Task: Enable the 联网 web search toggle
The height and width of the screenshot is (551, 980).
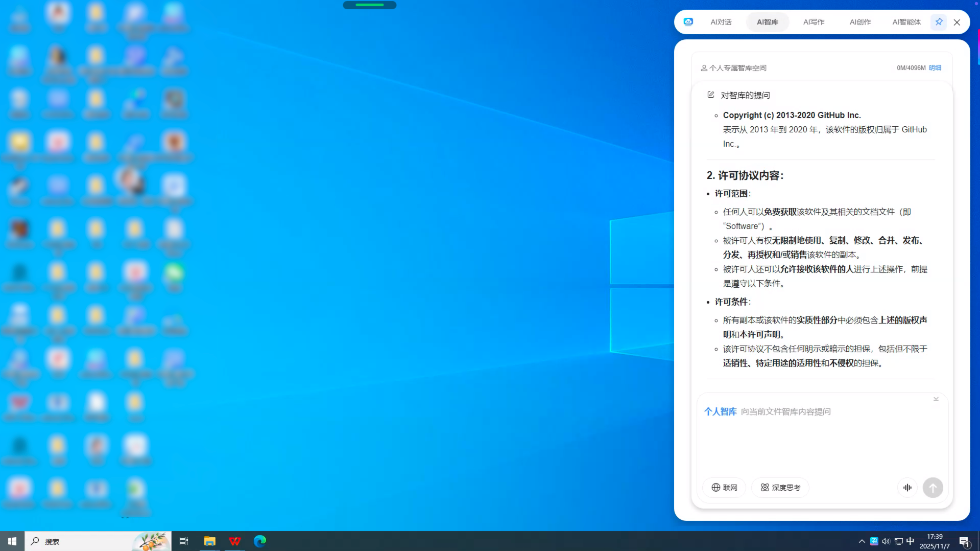Action: click(724, 488)
